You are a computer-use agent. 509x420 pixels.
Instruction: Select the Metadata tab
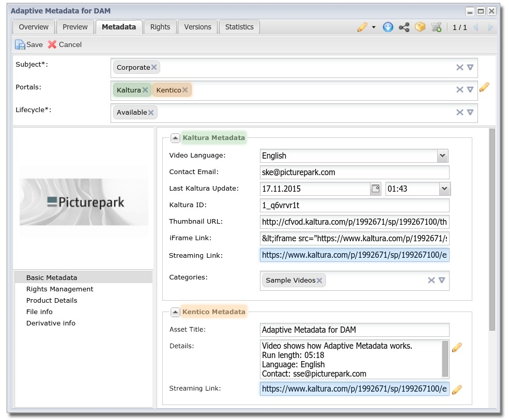[119, 27]
